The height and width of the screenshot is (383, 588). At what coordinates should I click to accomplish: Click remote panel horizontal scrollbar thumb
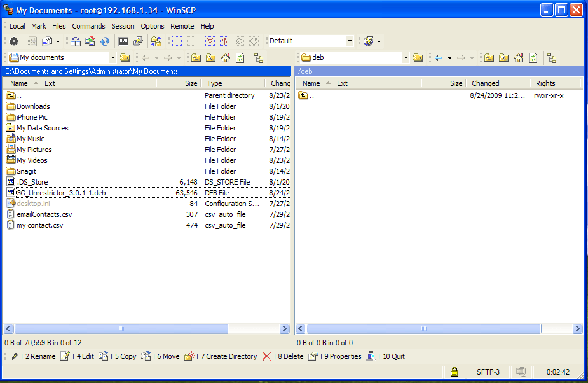pos(424,329)
